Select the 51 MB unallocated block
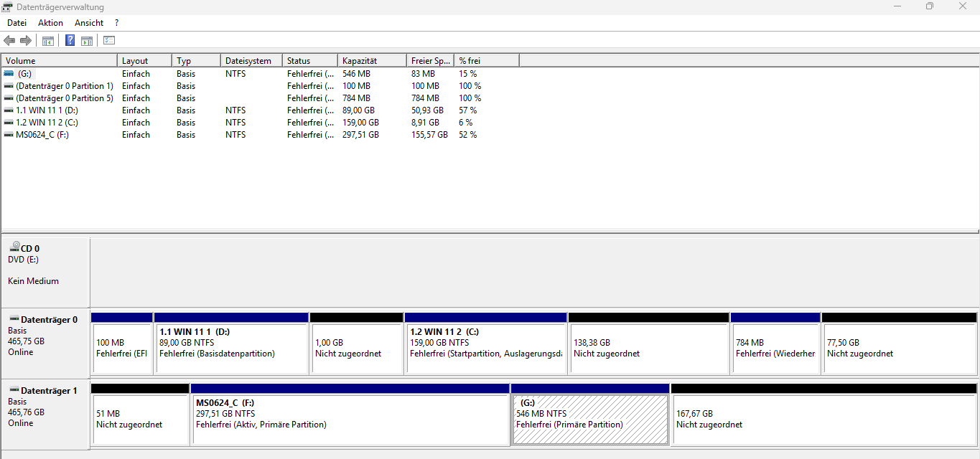This screenshot has height=459, width=980. 140,414
